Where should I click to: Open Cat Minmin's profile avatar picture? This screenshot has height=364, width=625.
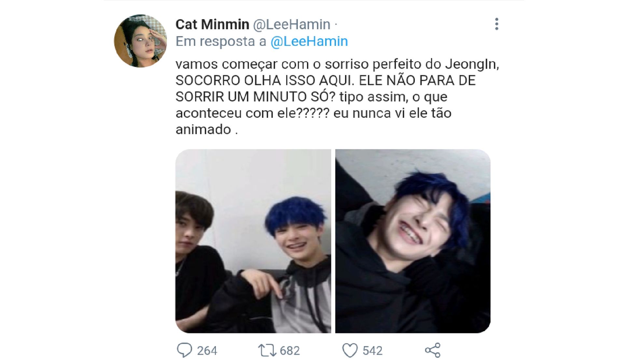(x=140, y=41)
